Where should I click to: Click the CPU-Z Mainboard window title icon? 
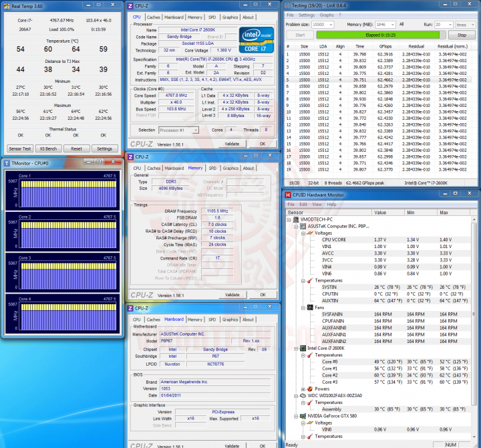click(x=130, y=308)
